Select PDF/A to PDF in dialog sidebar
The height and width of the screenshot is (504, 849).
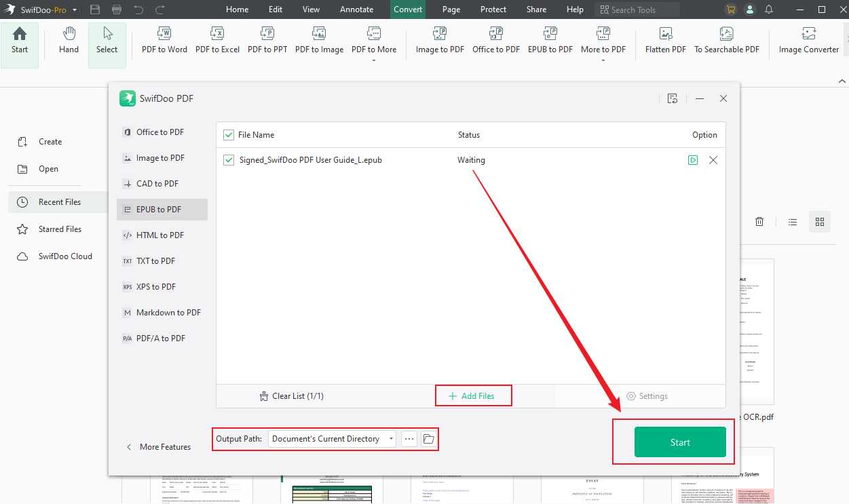pyautogui.click(x=162, y=338)
